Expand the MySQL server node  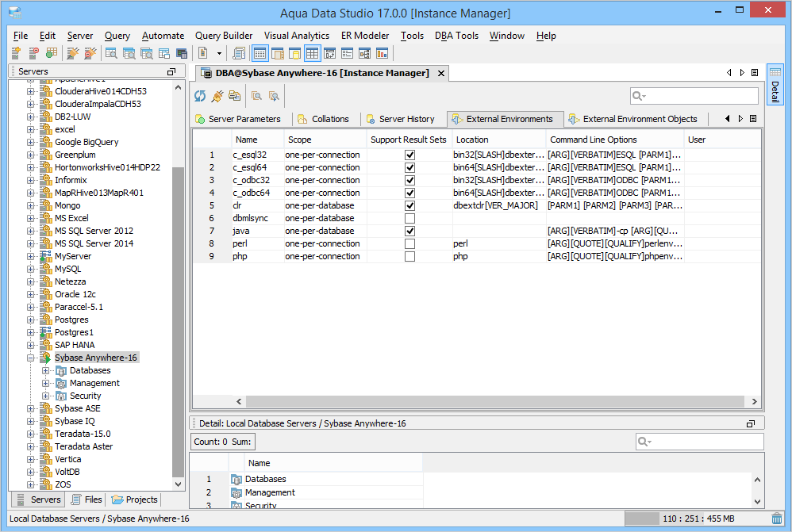click(x=31, y=269)
